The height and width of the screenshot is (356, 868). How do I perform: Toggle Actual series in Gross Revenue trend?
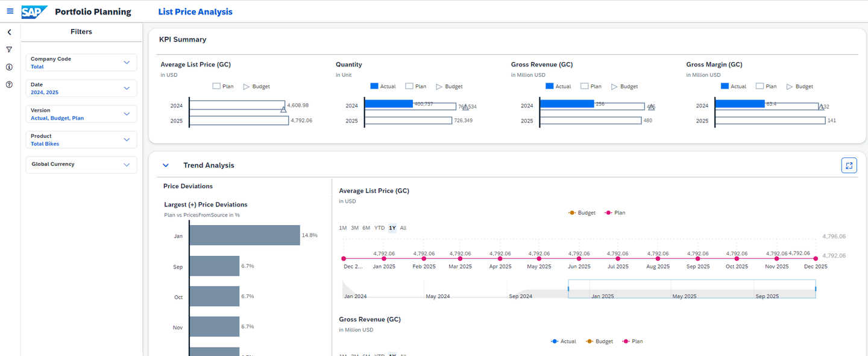(564, 342)
